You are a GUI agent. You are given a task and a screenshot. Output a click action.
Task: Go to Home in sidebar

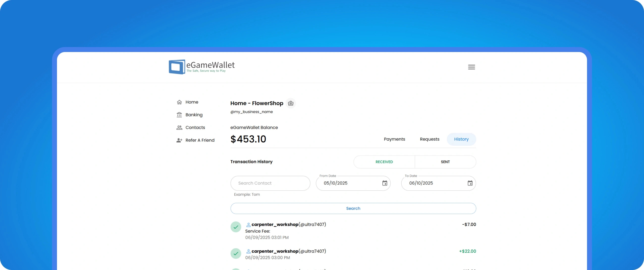[192, 102]
